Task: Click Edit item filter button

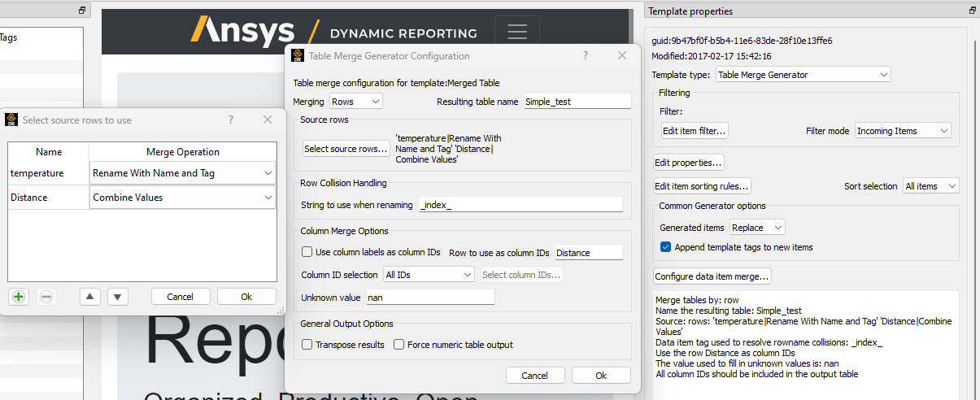Action: point(694,131)
